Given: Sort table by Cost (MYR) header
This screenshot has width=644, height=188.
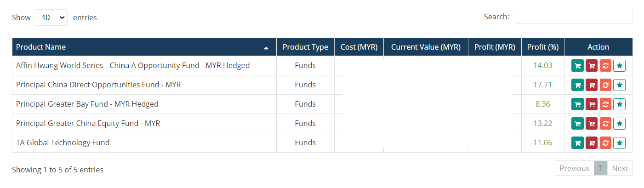Looking at the screenshot, I should pyautogui.click(x=359, y=47).
